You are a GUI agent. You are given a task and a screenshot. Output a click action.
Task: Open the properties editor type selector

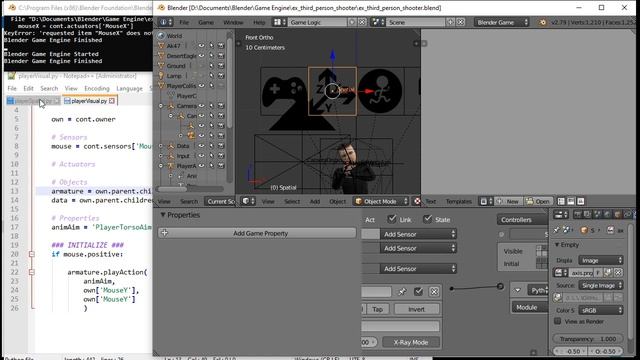pyautogui.click(x=560, y=215)
